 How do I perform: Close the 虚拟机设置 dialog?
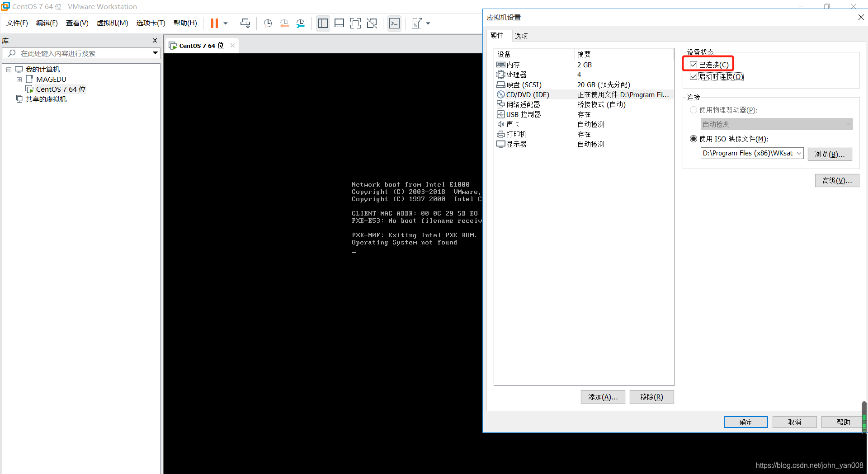[x=861, y=18]
